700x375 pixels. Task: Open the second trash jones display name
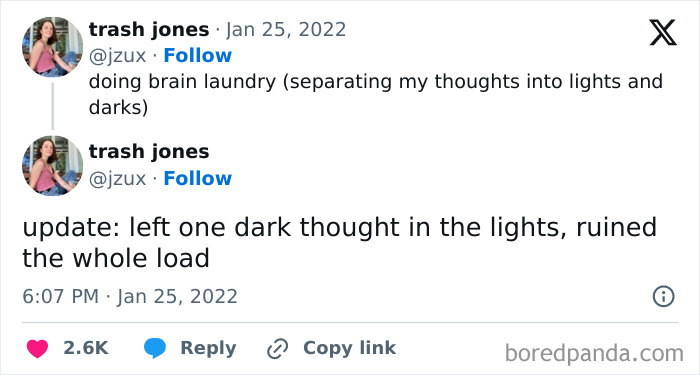coord(149,152)
